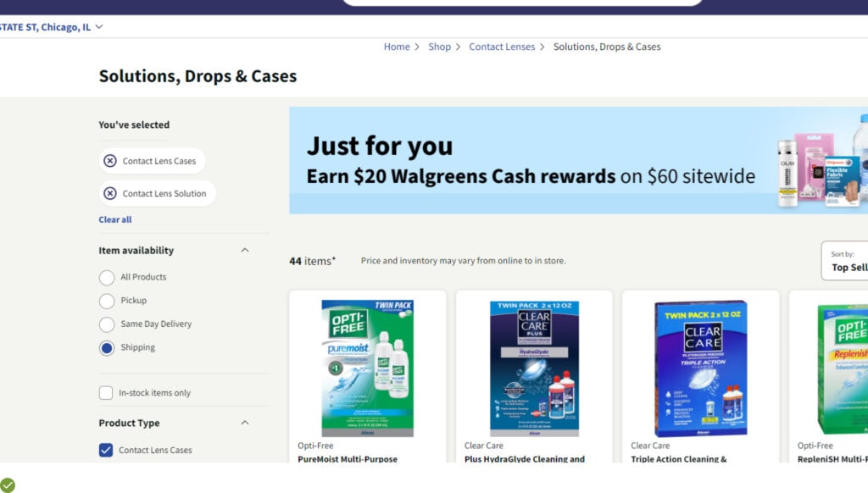Enable the In-stock items only checkbox

coord(106,393)
